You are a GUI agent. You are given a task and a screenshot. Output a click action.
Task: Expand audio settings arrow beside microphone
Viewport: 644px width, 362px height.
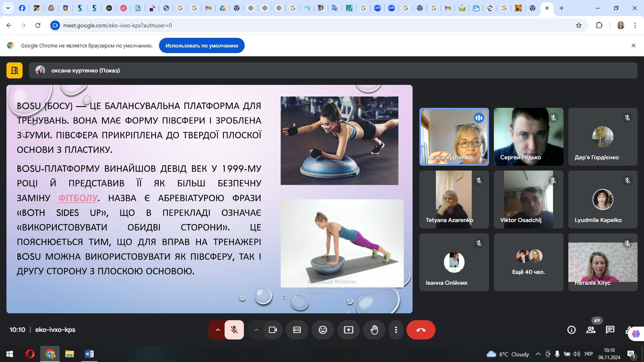pyautogui.click(x=218, y=330)
